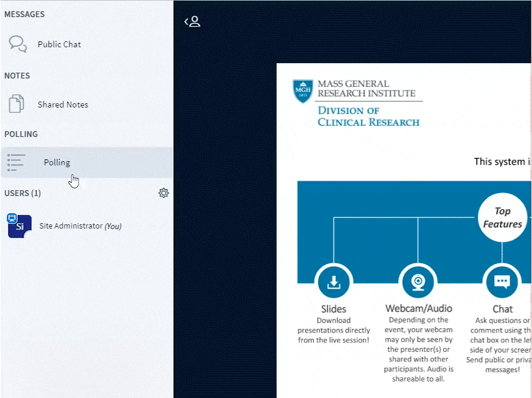Click the USERS (1) section header

[22, 193]
